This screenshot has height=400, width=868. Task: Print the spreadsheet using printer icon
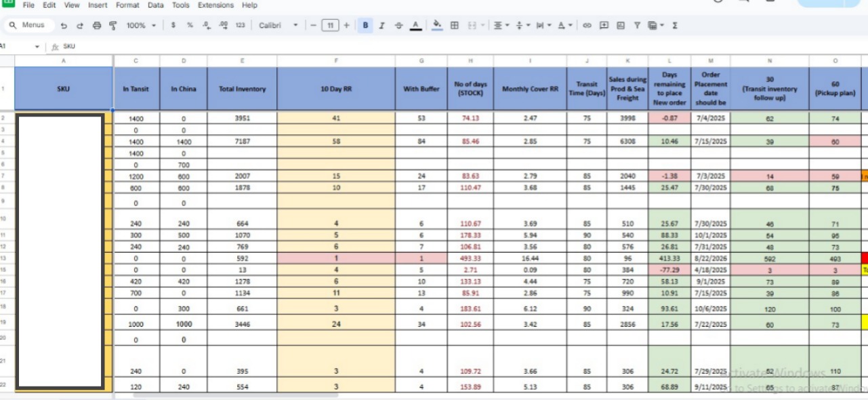(x=96, y=25)
